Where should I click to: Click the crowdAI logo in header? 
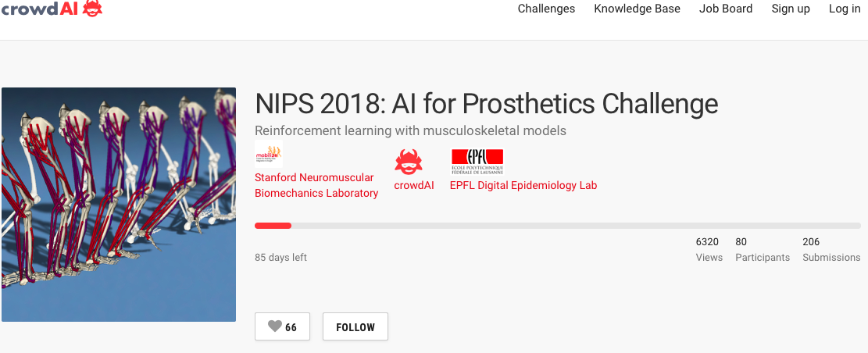click(52, 9)
